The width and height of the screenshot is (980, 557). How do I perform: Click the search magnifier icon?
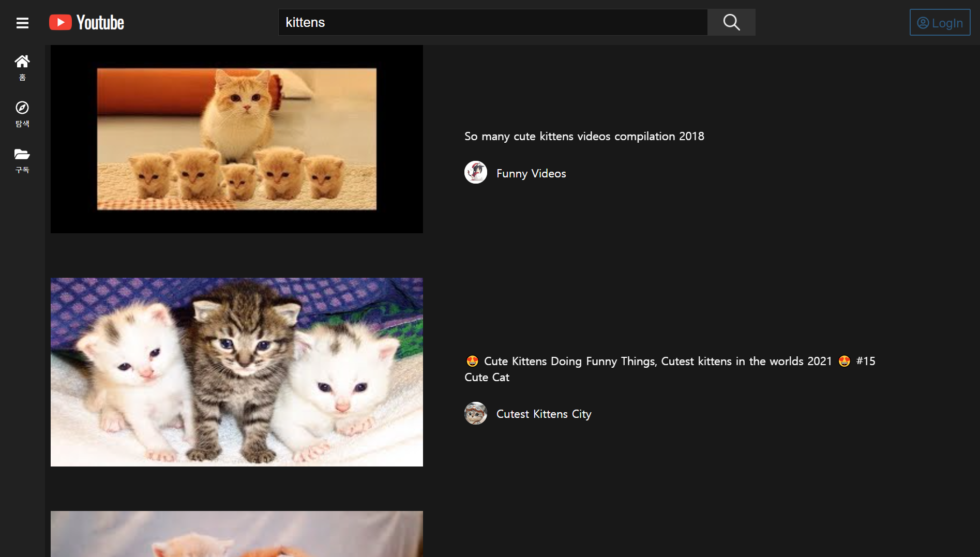[x=731, y=22]
